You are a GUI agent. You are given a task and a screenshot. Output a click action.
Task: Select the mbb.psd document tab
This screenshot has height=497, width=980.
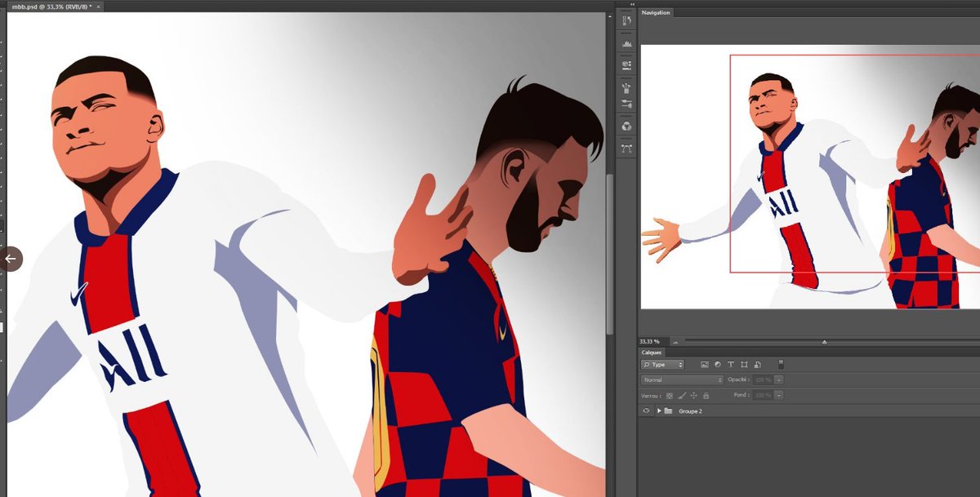pyautogui.click(x=57, y=6)
